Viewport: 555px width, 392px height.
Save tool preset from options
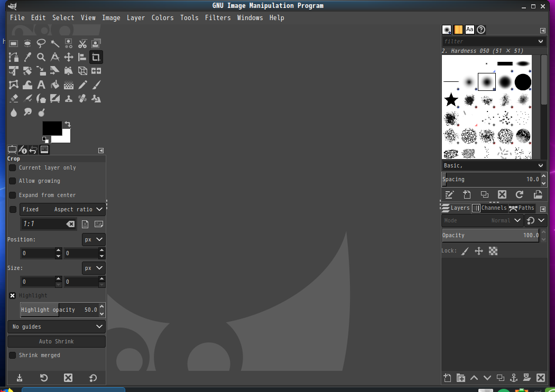tap(20, 378)
